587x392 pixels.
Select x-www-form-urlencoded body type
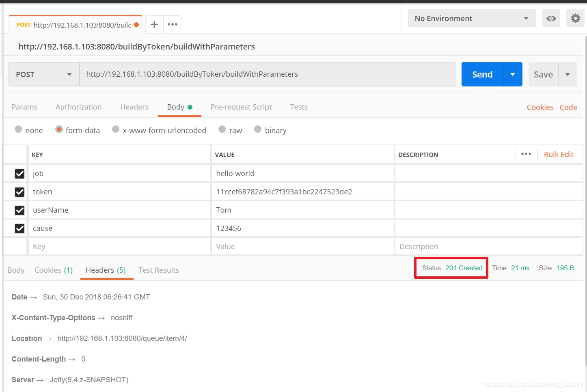(x=116, y=129)
